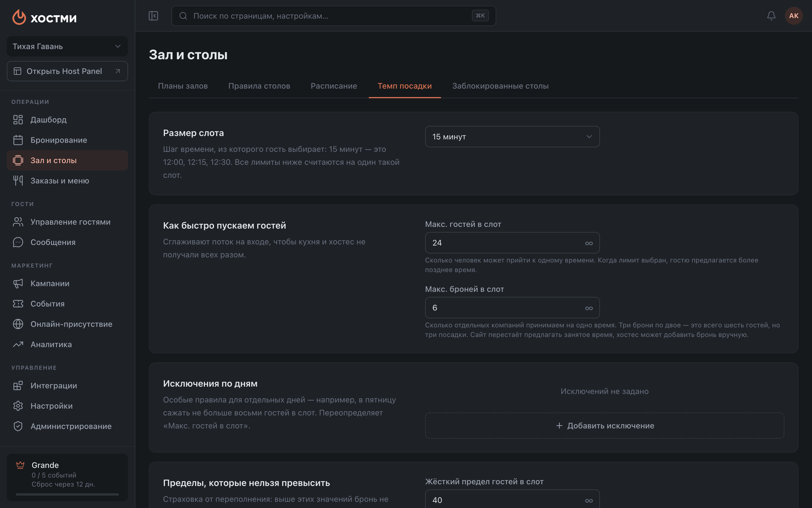This screenshot has height=508, width=812.
Task: Click the Макс. броней в слот field with 6
Action: (512, 308)
